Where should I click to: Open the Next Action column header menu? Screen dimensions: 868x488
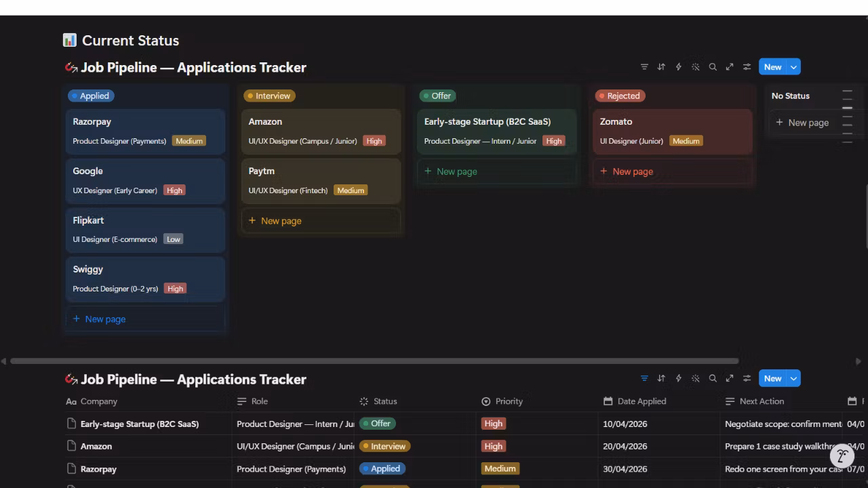(754, 401)
